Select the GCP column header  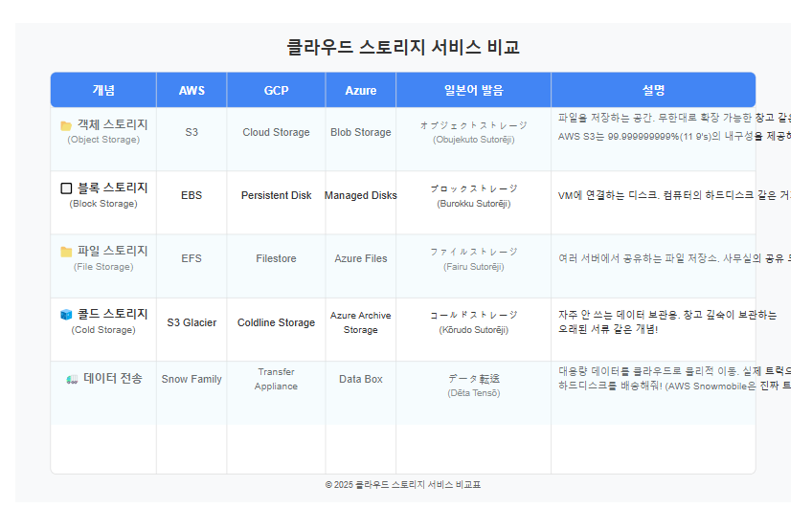click(x=276, y=90)
